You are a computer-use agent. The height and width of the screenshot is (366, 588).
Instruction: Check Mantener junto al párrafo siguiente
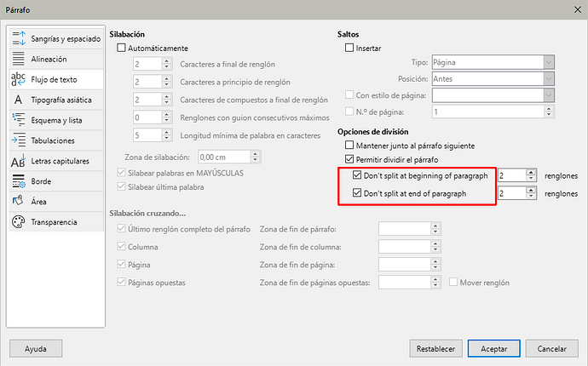pyautogui.click(x=349, y=146)
